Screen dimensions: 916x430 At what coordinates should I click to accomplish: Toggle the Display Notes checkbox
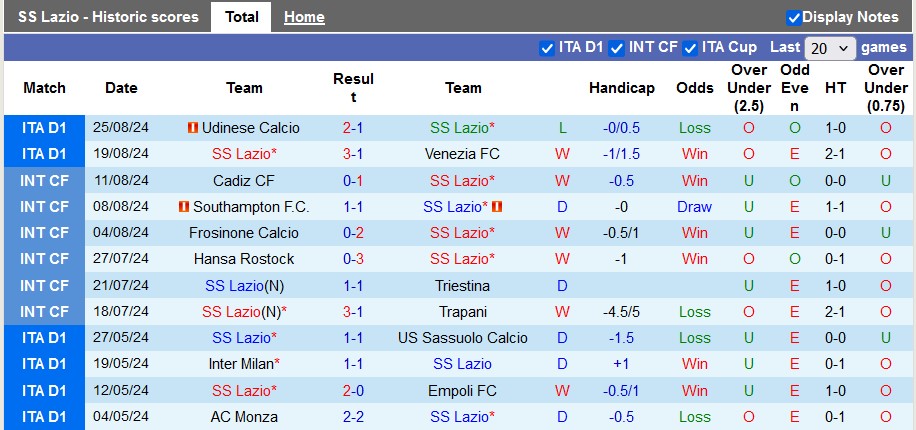tap(794, 17)
